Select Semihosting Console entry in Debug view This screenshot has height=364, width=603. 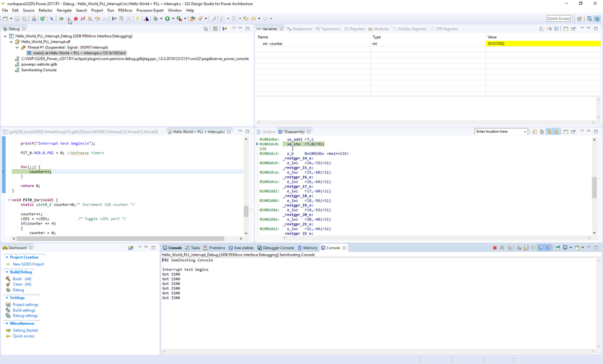pos(39,70)
